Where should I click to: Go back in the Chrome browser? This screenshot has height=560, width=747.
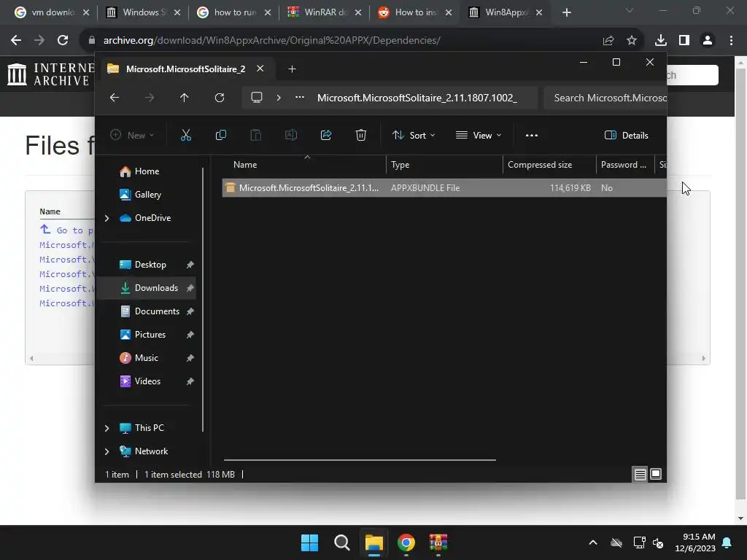16,41
